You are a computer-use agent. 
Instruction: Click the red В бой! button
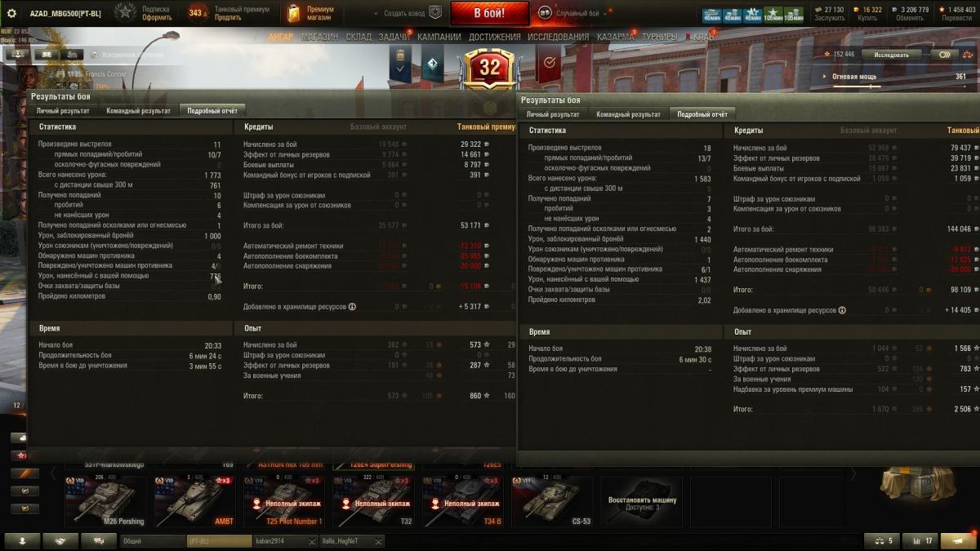coord(489,13)
